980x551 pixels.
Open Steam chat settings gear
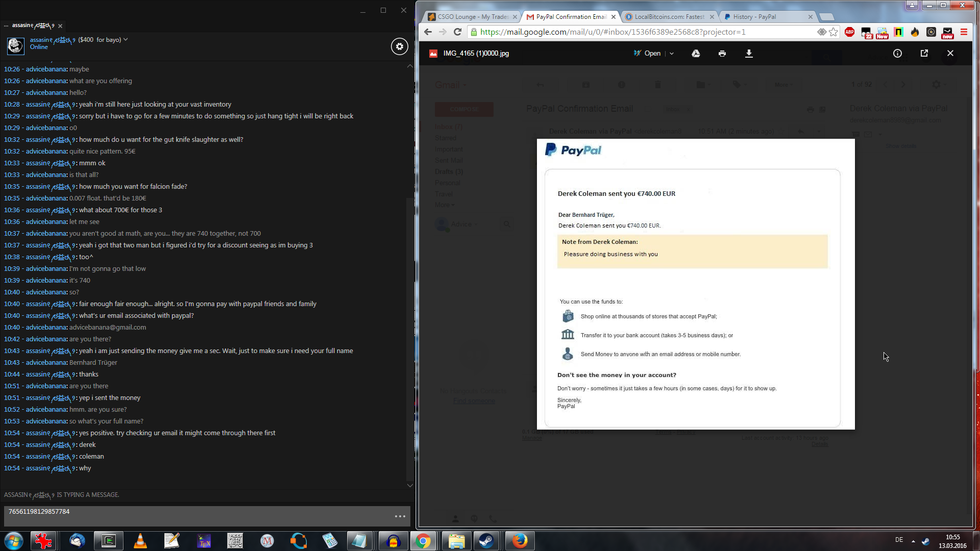click(400, 46)
